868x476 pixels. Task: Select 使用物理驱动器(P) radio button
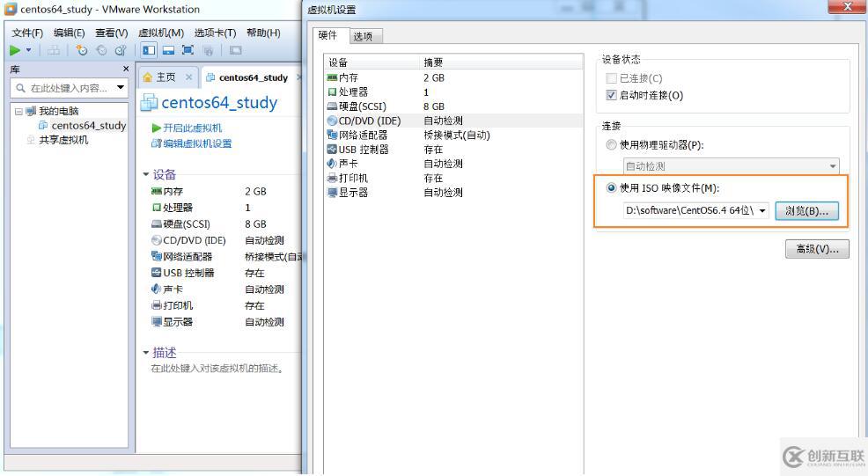[x=611, y=145]
